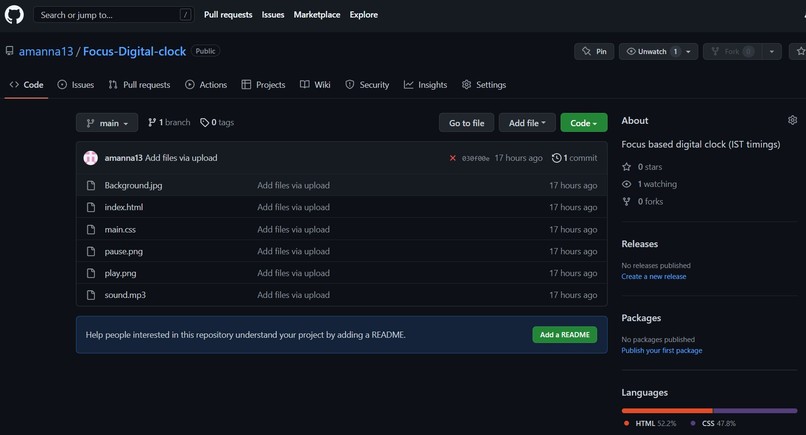Click the file icon beside main.css

pyautogui.click(x=91, y=229)
